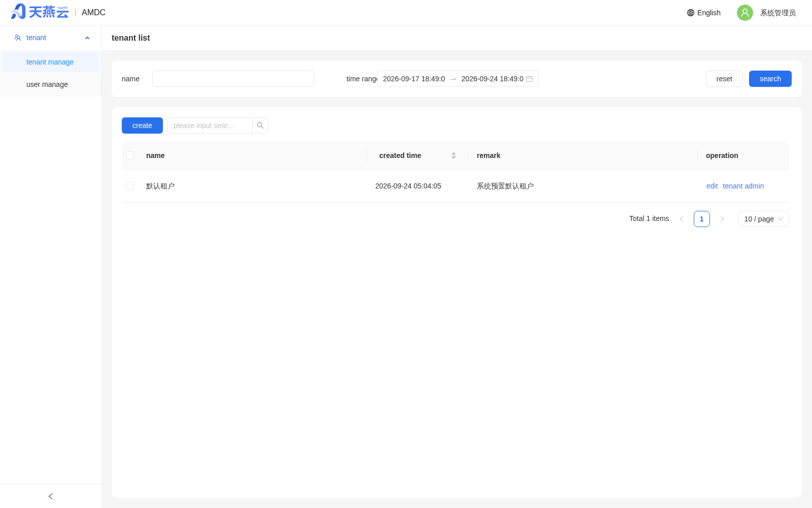Switch language via English selector
The image size is (812, 508).
(704, 13)
